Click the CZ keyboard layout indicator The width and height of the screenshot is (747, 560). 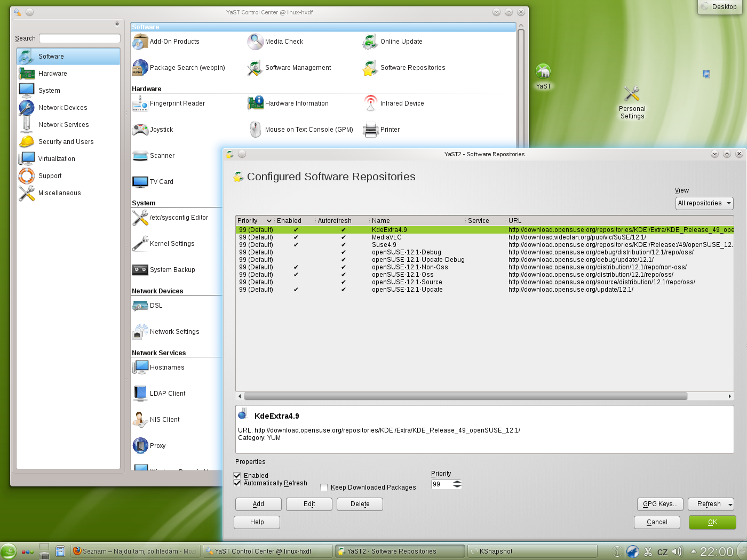pos(662,552)
